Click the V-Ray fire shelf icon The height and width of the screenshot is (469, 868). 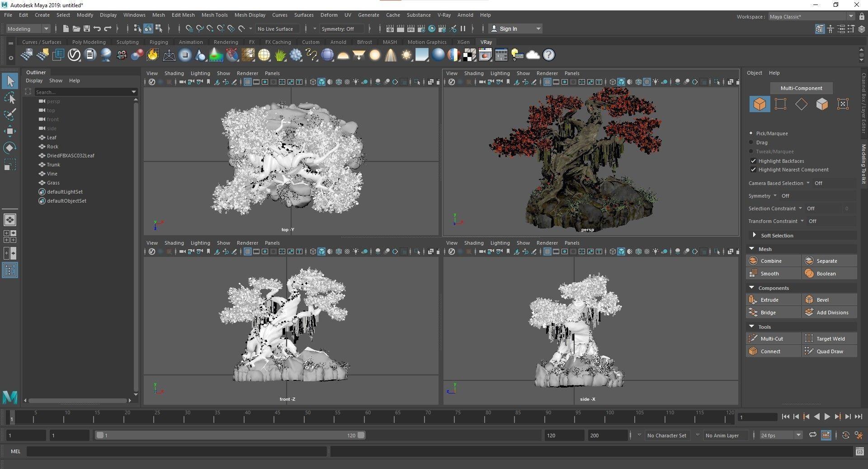[153, 55]
